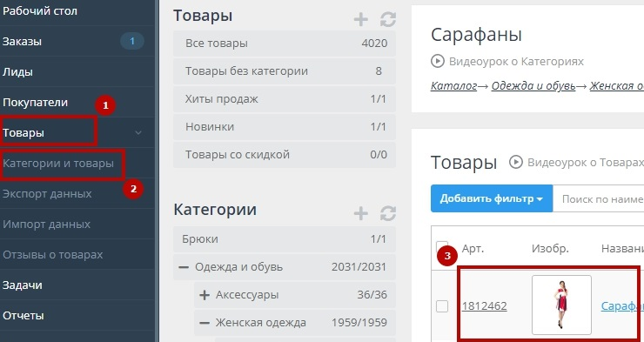The image size is (644, 342).
Task: Open Импорт данных submenu
Action: coord(46,225)
